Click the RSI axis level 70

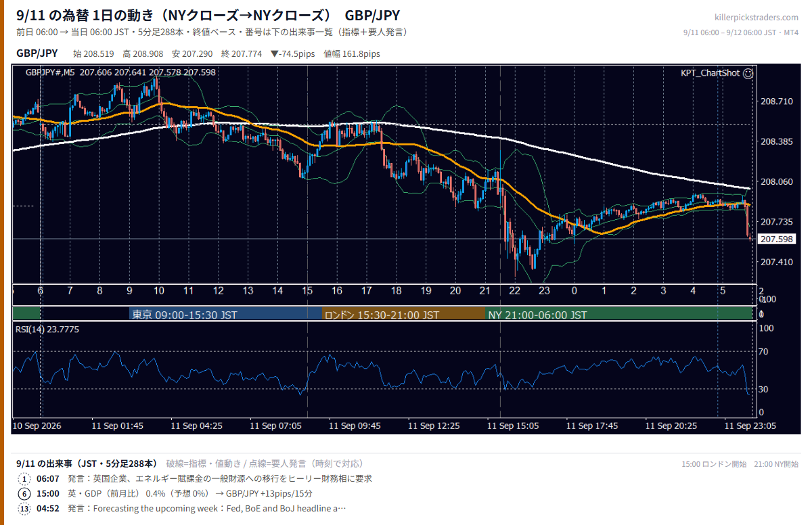(763, 352)
